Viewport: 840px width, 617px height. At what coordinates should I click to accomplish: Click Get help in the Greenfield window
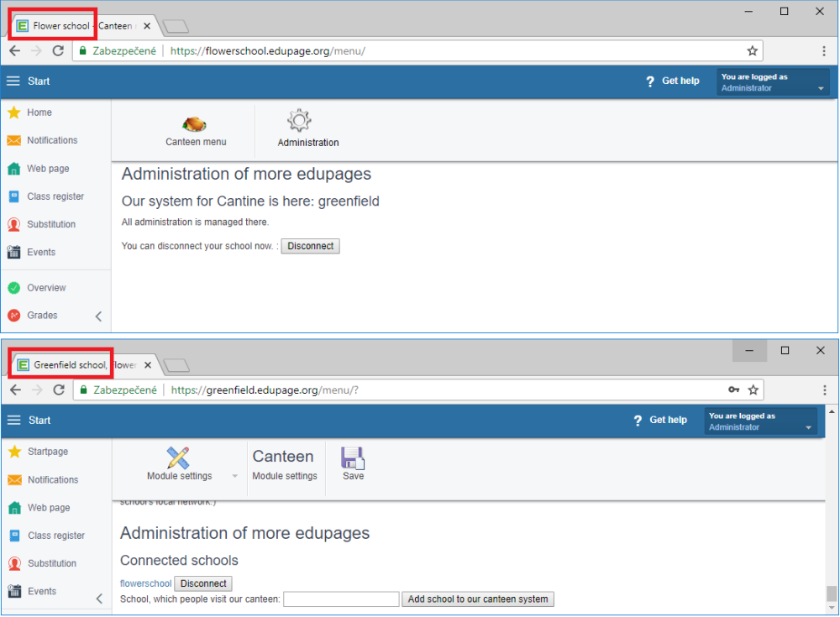[660, 420]
